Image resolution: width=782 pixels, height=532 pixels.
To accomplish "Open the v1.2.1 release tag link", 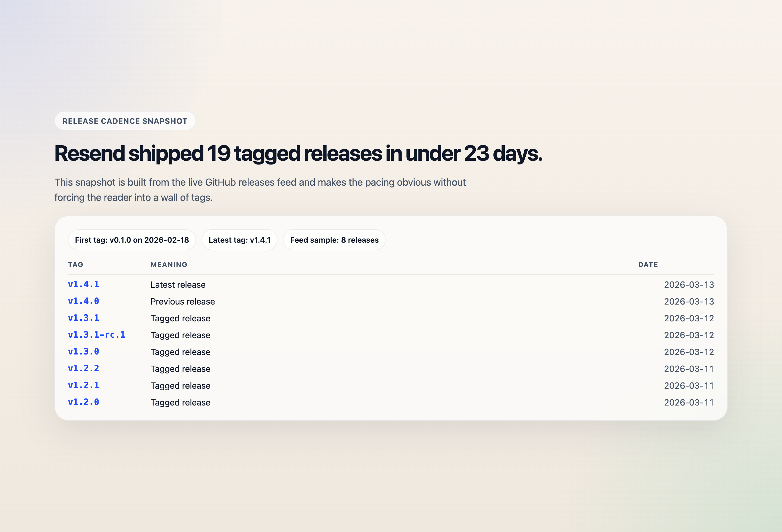I will 83,385.
